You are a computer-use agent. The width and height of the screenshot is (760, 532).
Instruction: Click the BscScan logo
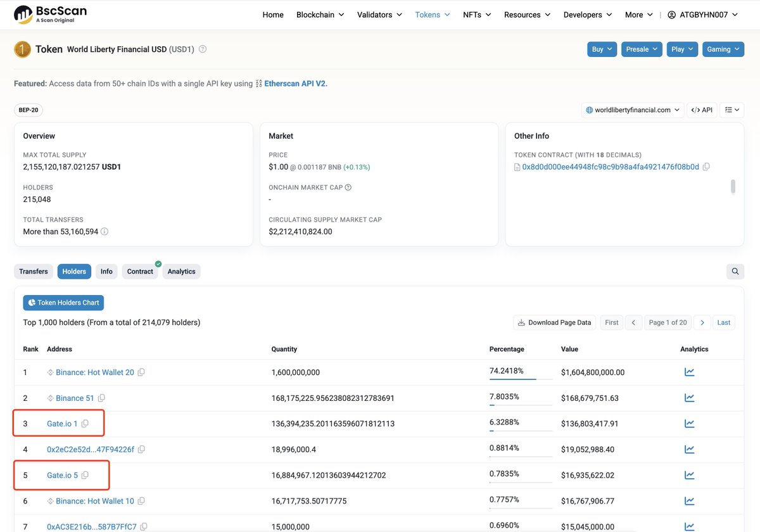tap(50, 14)
